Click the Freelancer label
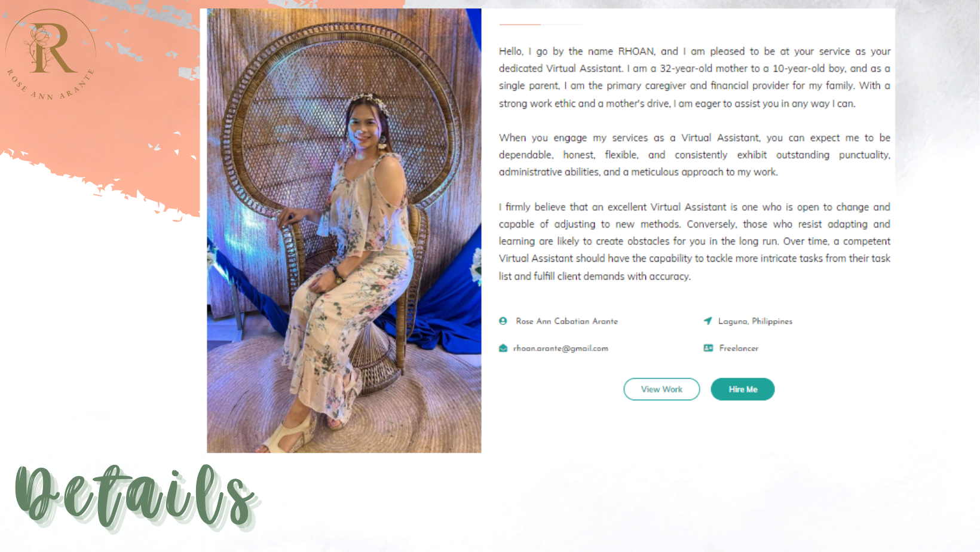Image resolution: width=980 pixels, height=552 pixels. click(x=739, y=348)
